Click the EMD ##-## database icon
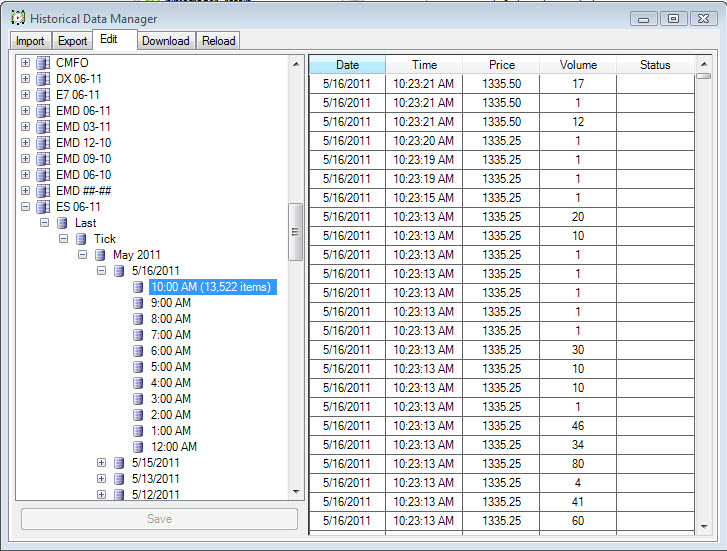The height and width of the screenshot is (551, 727). (43, 191)
